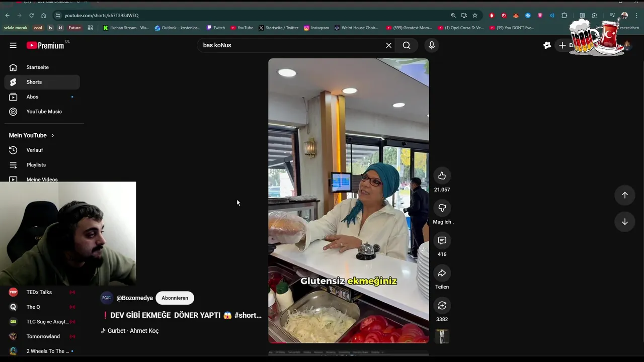644x362 pixels.
Task: Submit search with magnifying glass button
Action: point(407,45)
